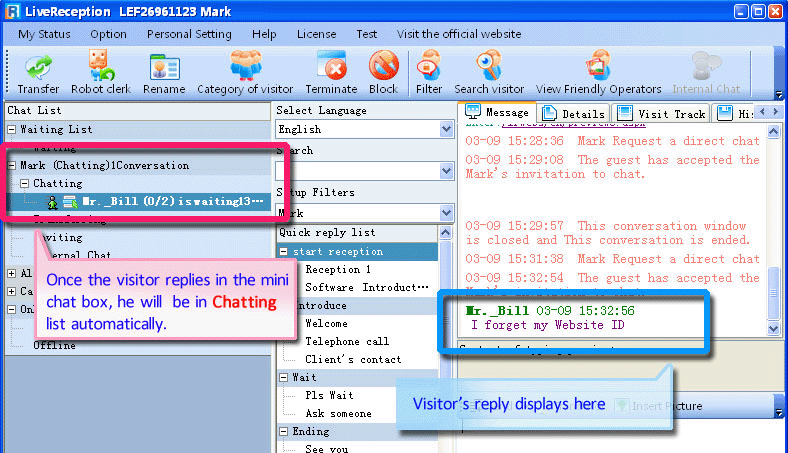This screenshot has width=788, height=453.
Task: Open the Setup Filters dropdown
Action: [x=446, y=213]
